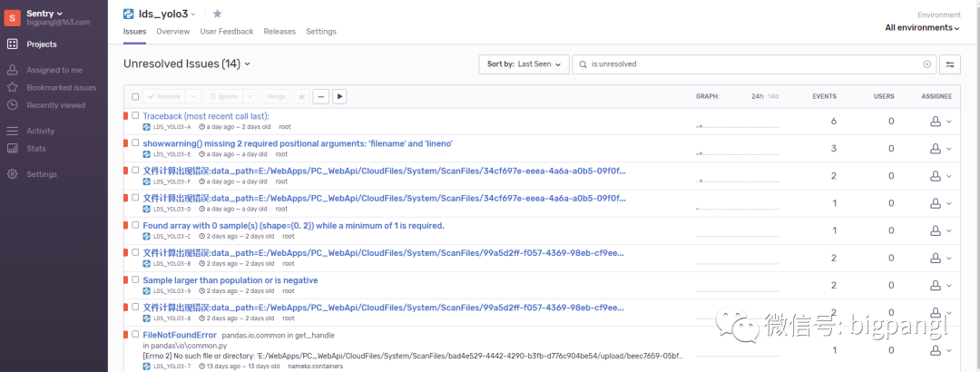This screenshot has width=980, height=372.
Task: Open the Sample larger than population issue
Action: click(x=230, y=280)
